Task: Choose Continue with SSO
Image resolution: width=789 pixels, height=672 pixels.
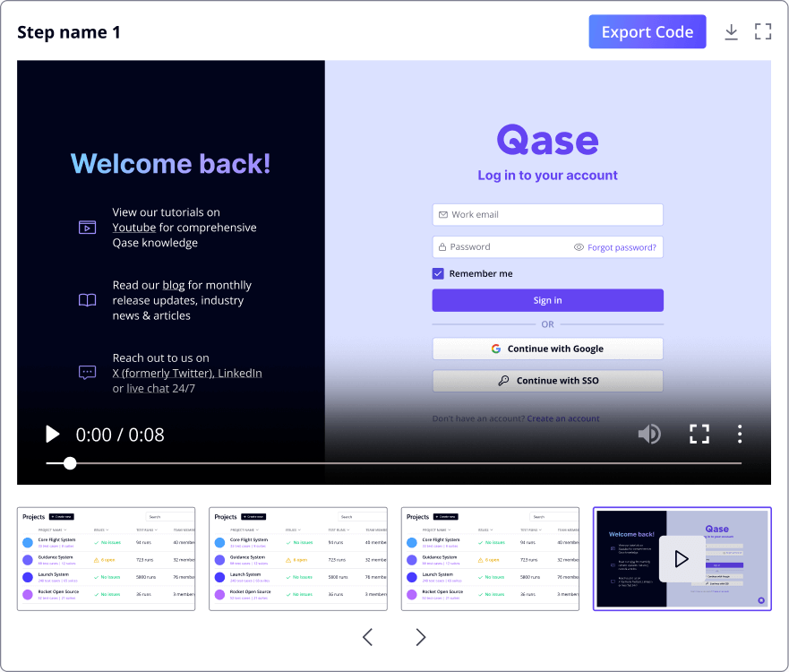Action: [547, 381]
